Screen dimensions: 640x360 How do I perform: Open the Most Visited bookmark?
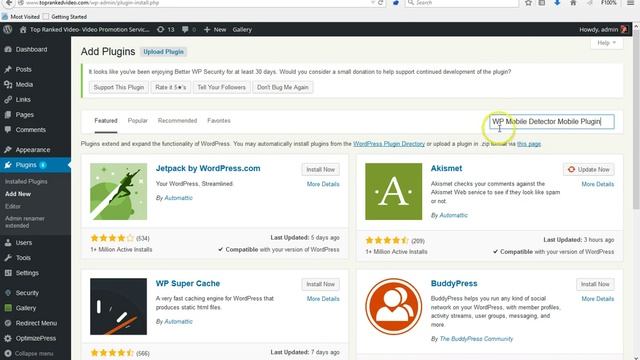point(21,17)
